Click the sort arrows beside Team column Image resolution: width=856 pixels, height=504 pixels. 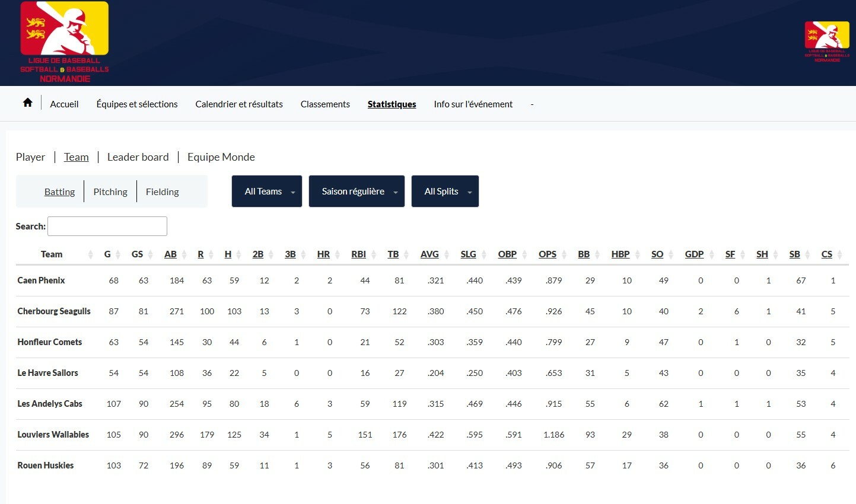[x=91, y=254]
